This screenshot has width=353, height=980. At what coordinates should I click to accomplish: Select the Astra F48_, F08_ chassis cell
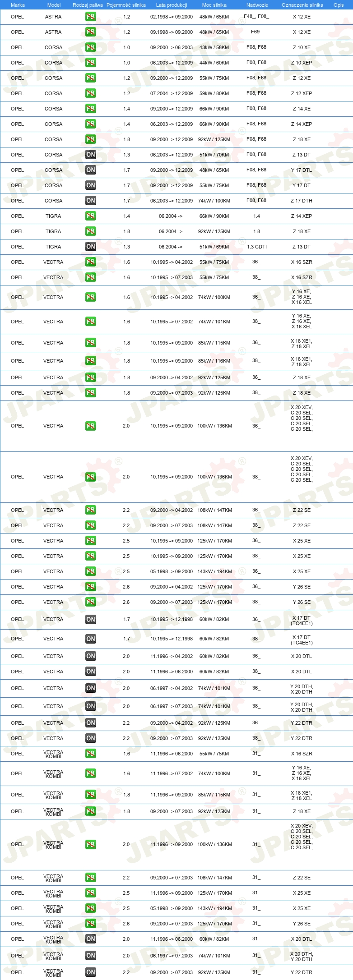click(256, 16)
